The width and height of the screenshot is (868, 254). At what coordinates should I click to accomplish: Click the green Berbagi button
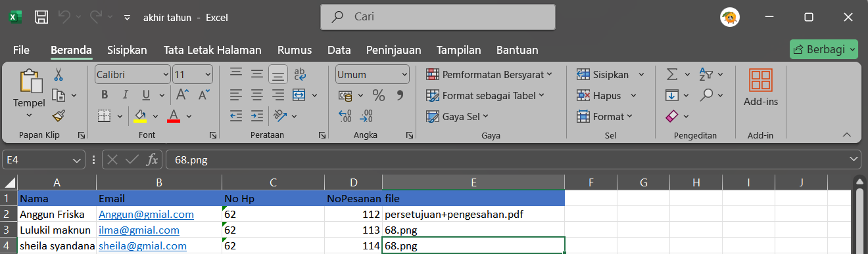click(824, 50)
